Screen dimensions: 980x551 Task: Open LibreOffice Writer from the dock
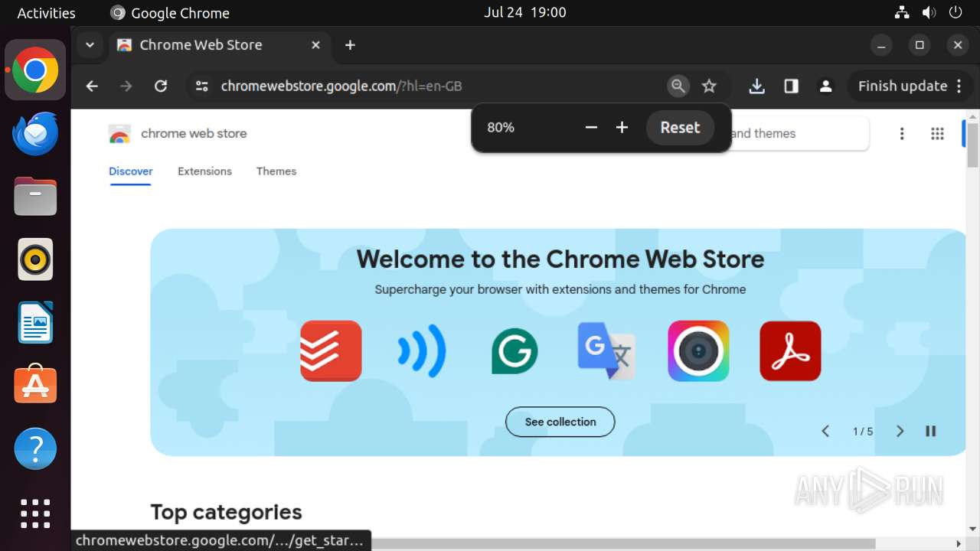(x=35, y=322)
